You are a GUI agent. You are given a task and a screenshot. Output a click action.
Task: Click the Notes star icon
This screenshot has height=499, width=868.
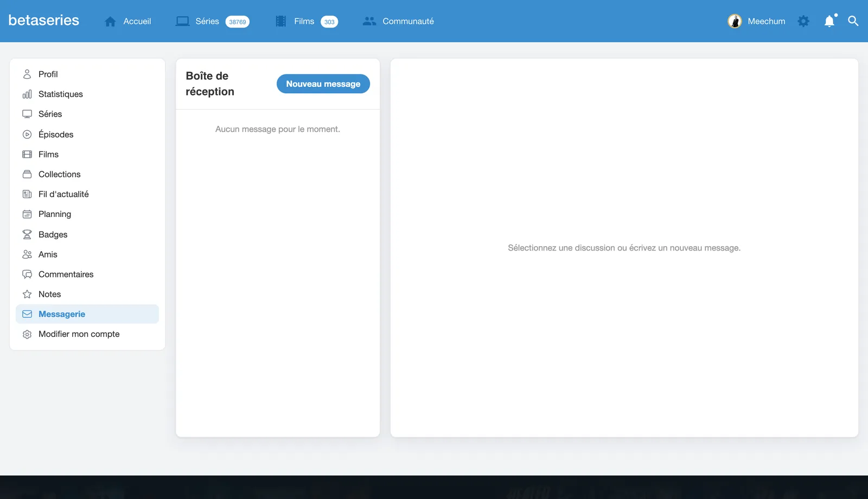[x=27, y=294]
